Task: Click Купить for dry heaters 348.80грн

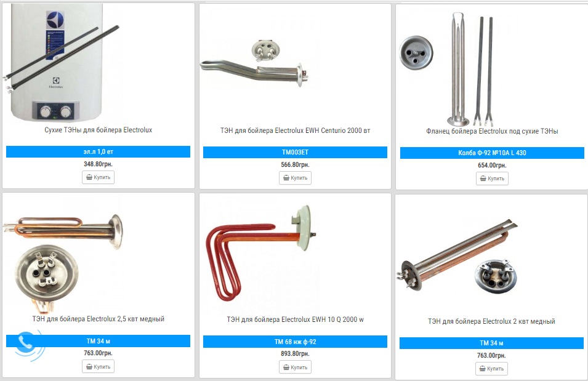Action: tap(99, 177)
